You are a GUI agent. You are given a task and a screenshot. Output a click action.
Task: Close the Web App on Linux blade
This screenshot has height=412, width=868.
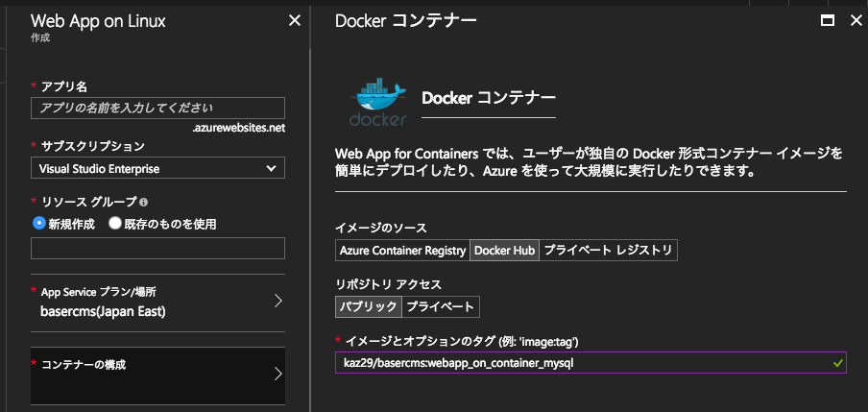coord(295,21)
